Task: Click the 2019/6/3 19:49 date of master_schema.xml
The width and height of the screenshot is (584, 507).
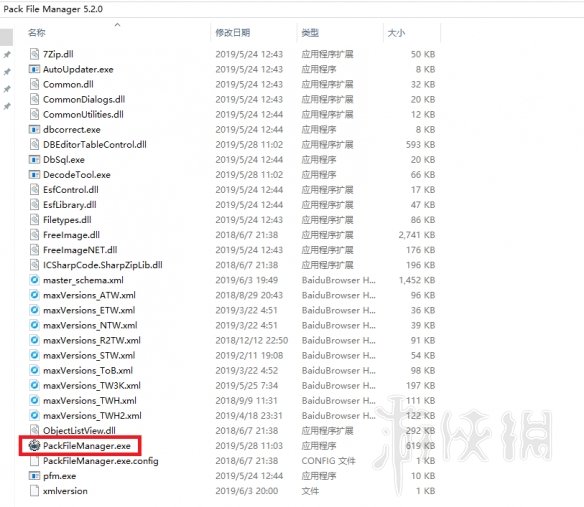Action: 247,280
